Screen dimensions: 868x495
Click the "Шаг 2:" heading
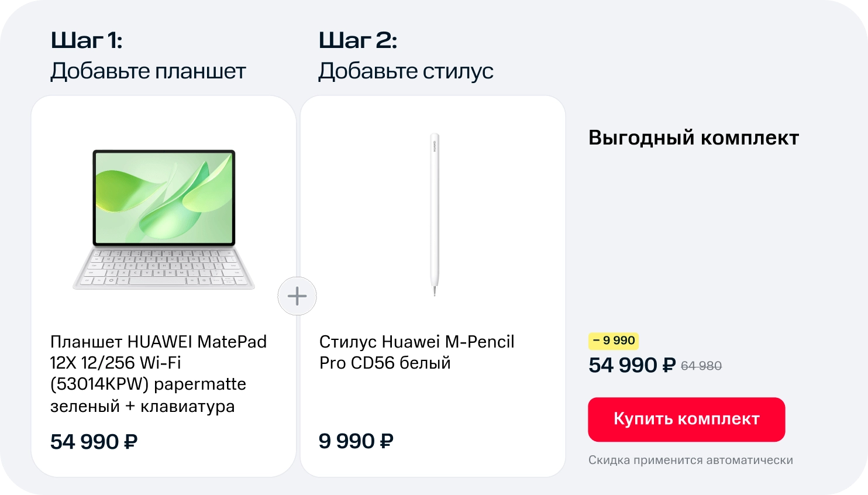(358, 40)
